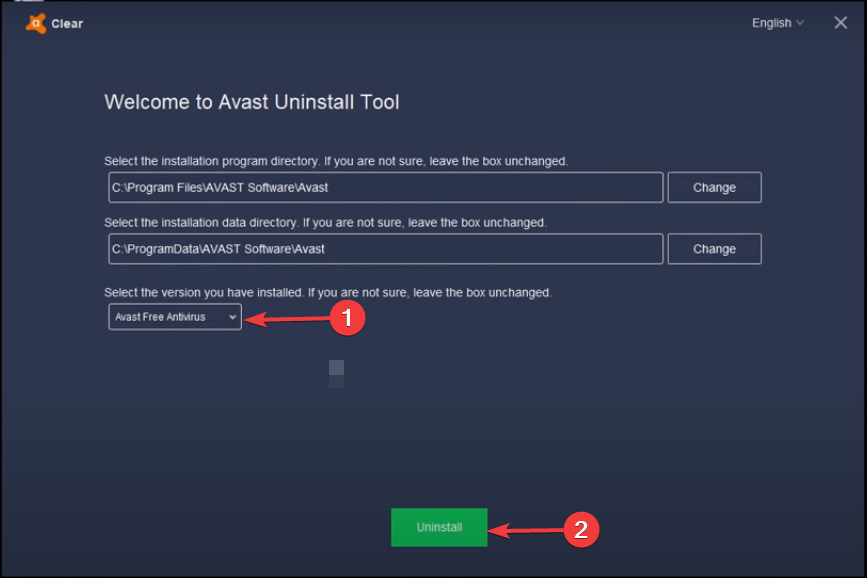Click the program directory path field
This screenshot has width=867, height=578.
[385, 188]
